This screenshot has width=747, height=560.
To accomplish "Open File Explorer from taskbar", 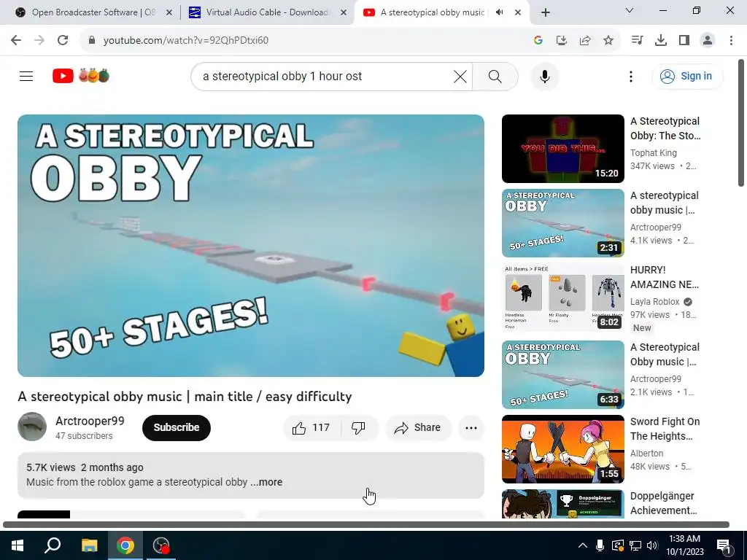I will click(x=89, y=545).
